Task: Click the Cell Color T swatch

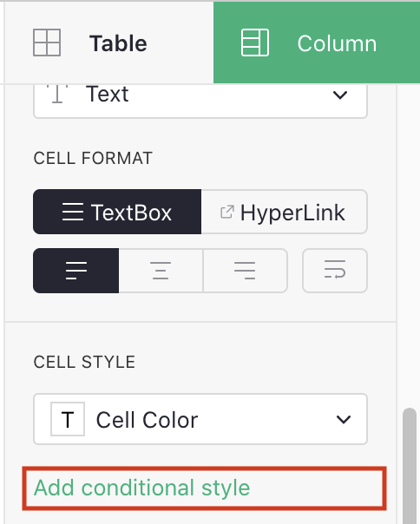Action: point(68,419)
